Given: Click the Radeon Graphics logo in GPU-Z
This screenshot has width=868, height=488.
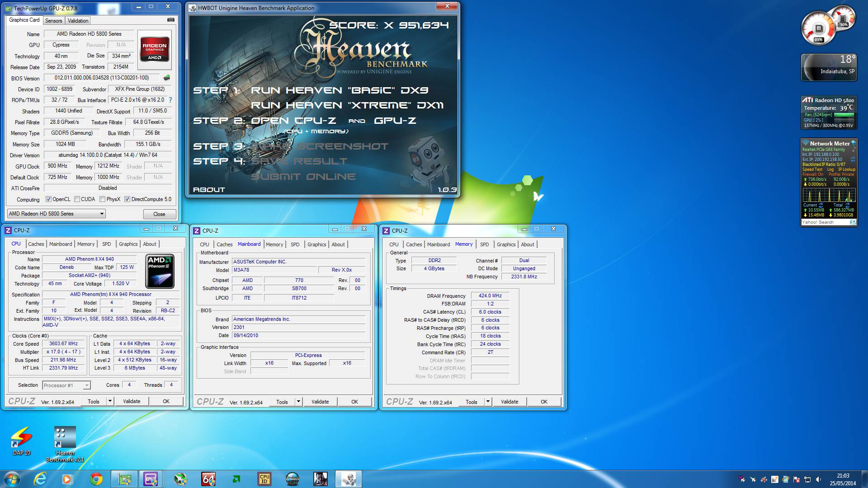Looking at the screenshot, I should [x=155, y=49].
